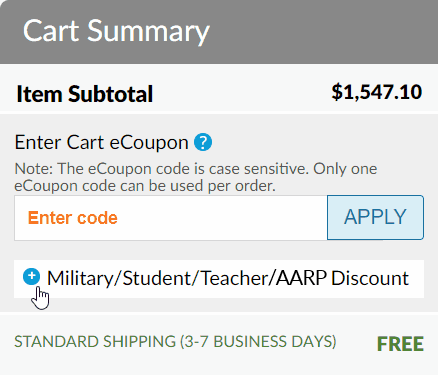The image size is (438, 375).
Task: Expand discounts with the blue plus icon
Action: (32, 276)
